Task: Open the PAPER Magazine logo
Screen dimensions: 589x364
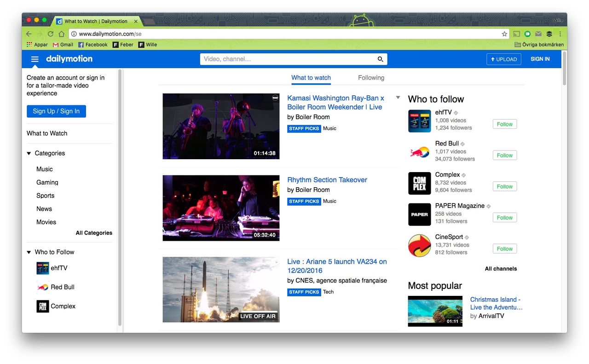Action: coord(420,214)
